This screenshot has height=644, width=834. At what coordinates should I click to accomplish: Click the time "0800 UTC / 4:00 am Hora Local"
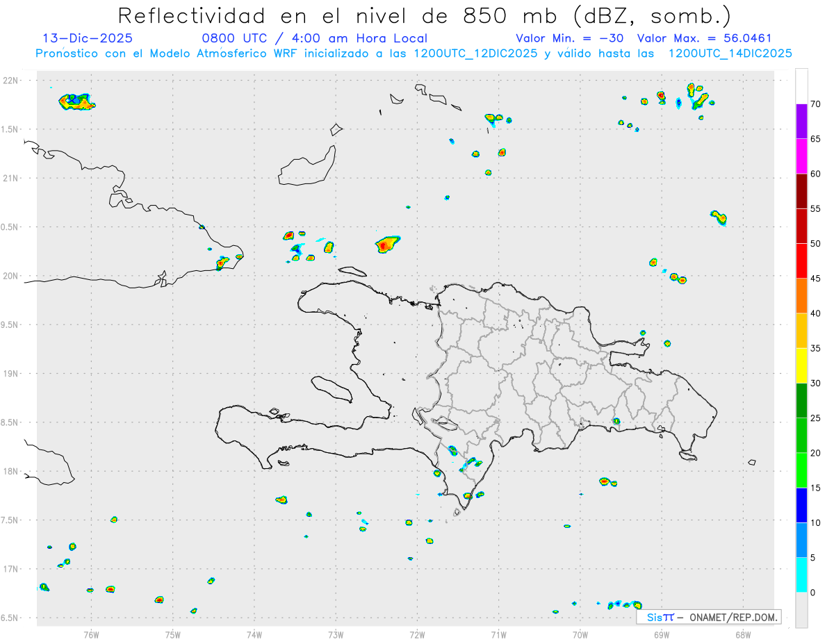[314, 38]
